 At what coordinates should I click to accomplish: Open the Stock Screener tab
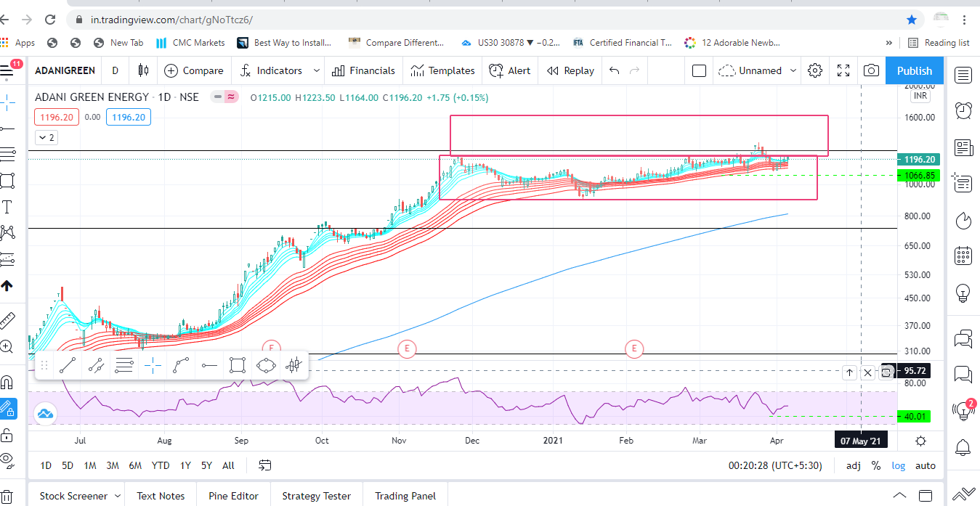click(73, 496)
